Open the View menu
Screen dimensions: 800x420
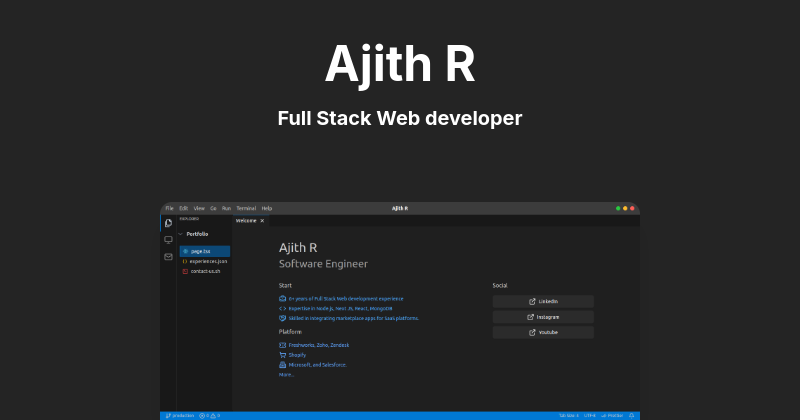click(199, 208)
